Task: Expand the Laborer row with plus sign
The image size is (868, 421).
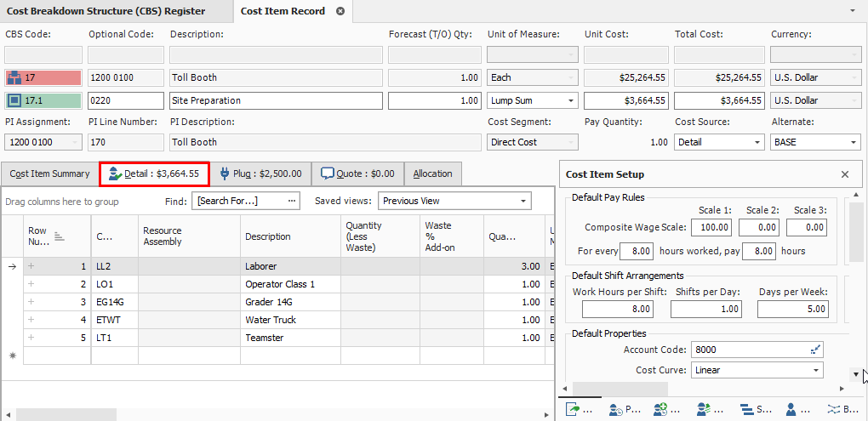Action: click(x=32, y=266)
